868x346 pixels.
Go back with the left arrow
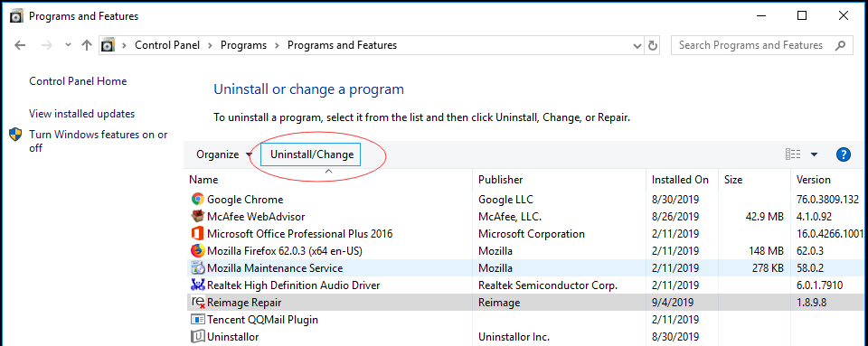click(20, 45)
